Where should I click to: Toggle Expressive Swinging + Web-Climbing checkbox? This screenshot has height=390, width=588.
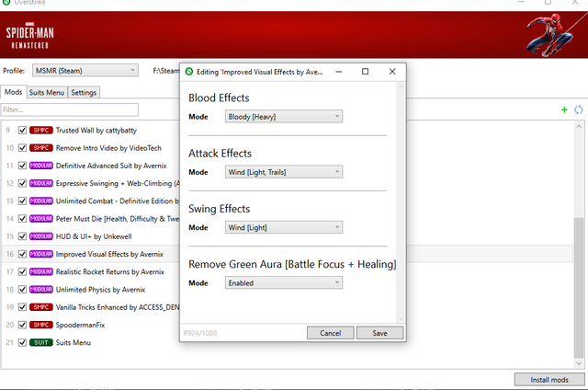[x=22, y=183]
